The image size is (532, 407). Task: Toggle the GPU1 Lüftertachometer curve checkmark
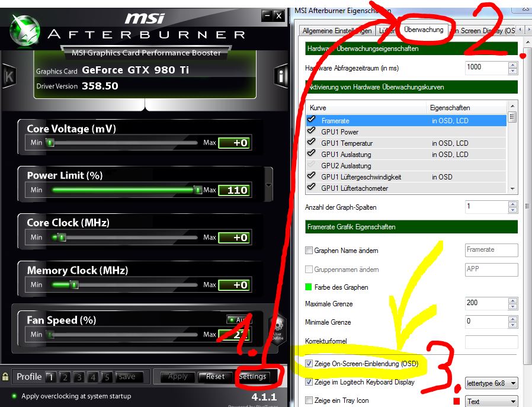pyautogui.click(x=311, y=187)
